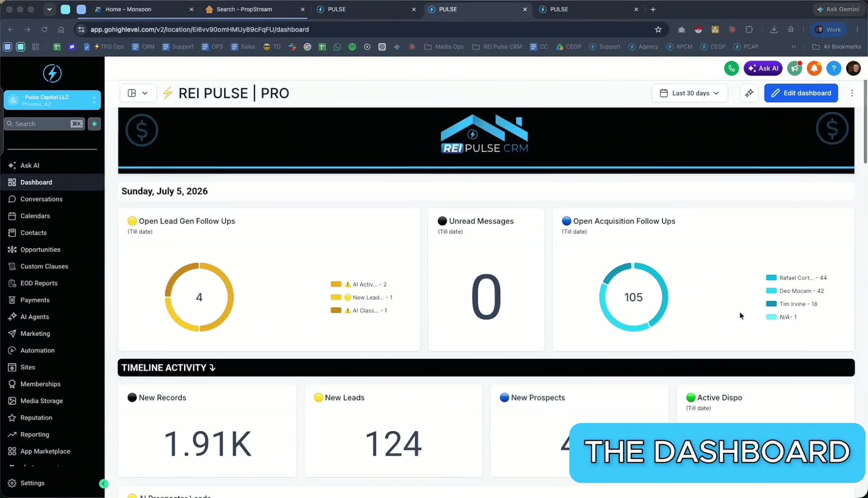The image size is (868, 498).
Task: Click the AI Activ... legend swatch
Action: pyautogui.click(x=336, y=284)
